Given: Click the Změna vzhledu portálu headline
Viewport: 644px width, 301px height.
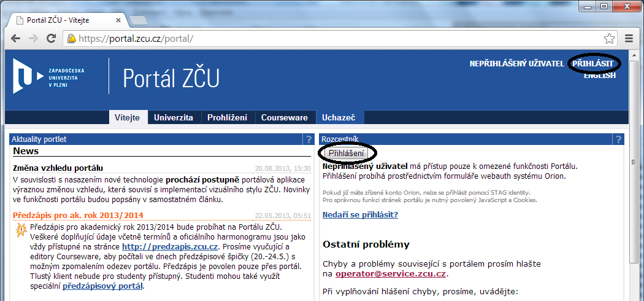Looking at the screenshot, I should click(x=58, y=168).
